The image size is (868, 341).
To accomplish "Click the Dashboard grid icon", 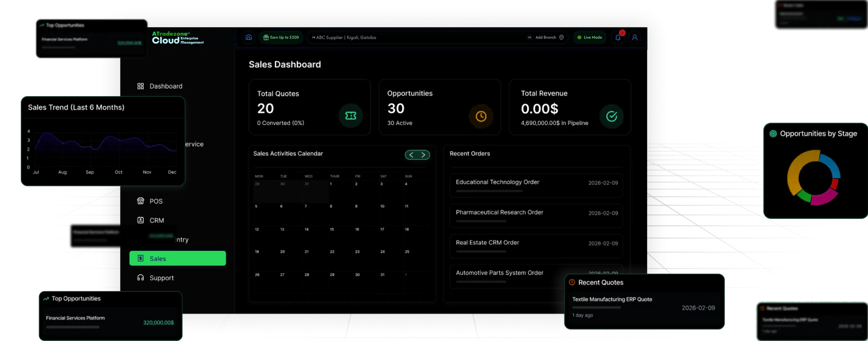I will (x=141, y=86).
